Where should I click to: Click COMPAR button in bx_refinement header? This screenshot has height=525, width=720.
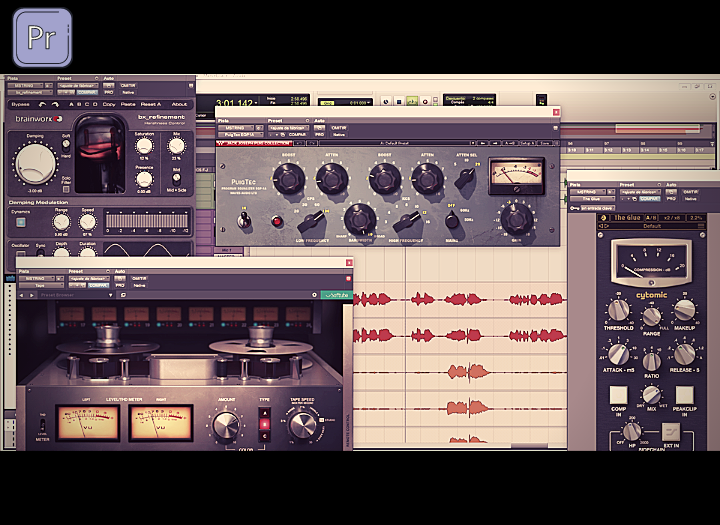coord(87,92)
